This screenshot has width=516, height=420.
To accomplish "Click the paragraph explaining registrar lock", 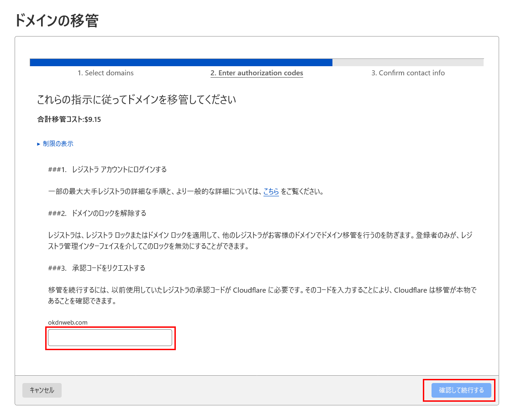I will pos(260,241).
